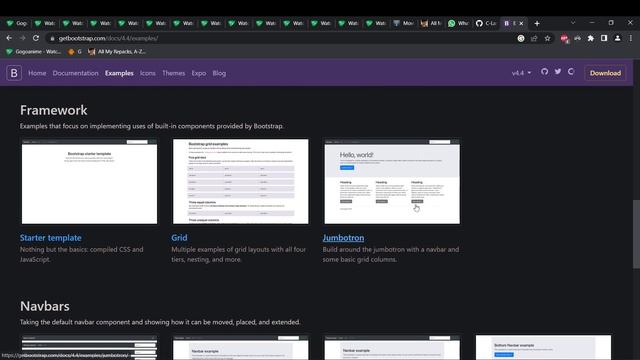The image size is (640, 360).
Task: Select Examples in Bootstrap navbar
Action: point(119,73)
